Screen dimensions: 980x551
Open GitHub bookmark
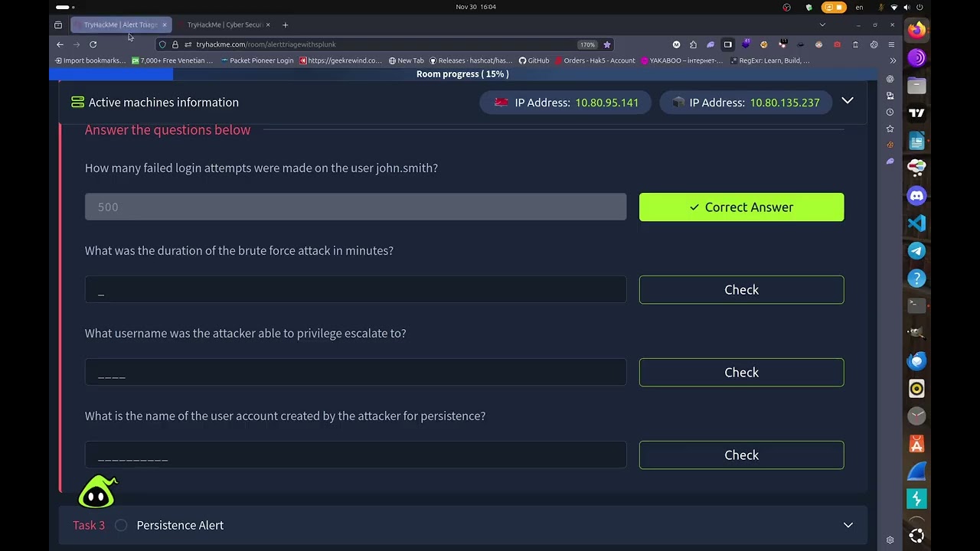pos(534,60)
